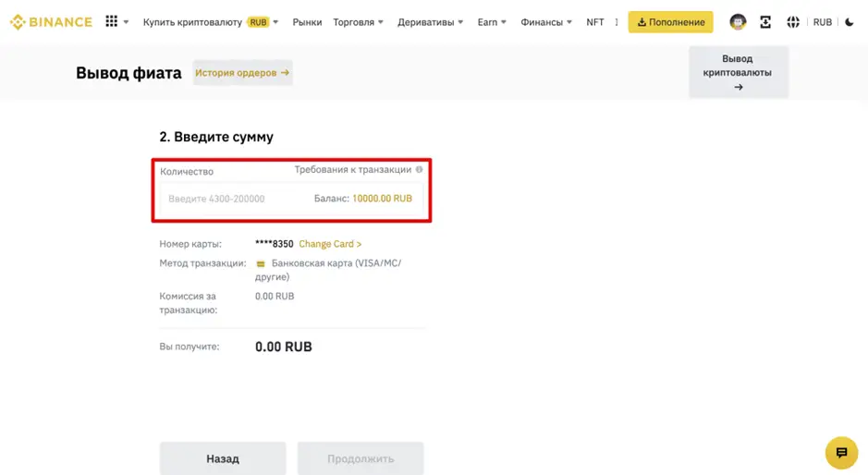Viewport: 868px width, 475px height.
Task: Open the Earn dropdown menu
Action: pyautogui.click(x=492, y=22)
